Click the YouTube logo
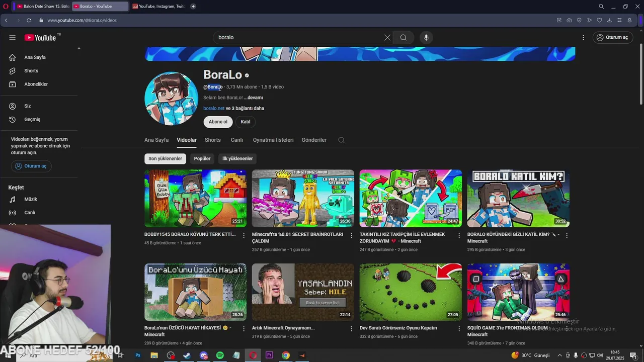The width and height of the screenshot is (644, 362). coord(40,37)
